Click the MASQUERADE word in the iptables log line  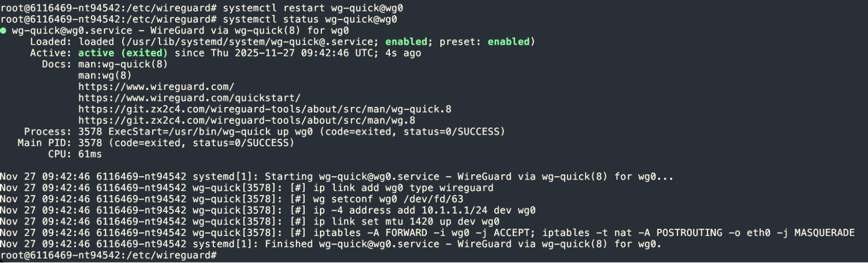(824, 233)
